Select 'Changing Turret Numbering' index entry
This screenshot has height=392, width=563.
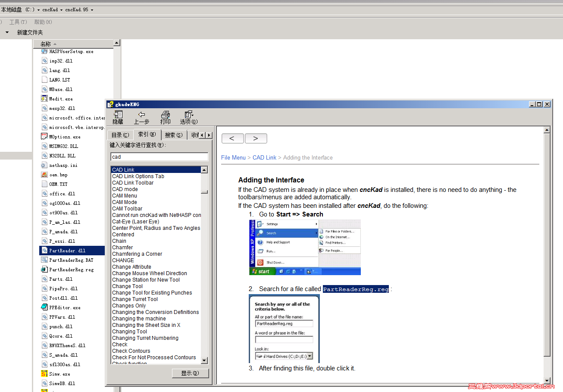pos(145,338)
